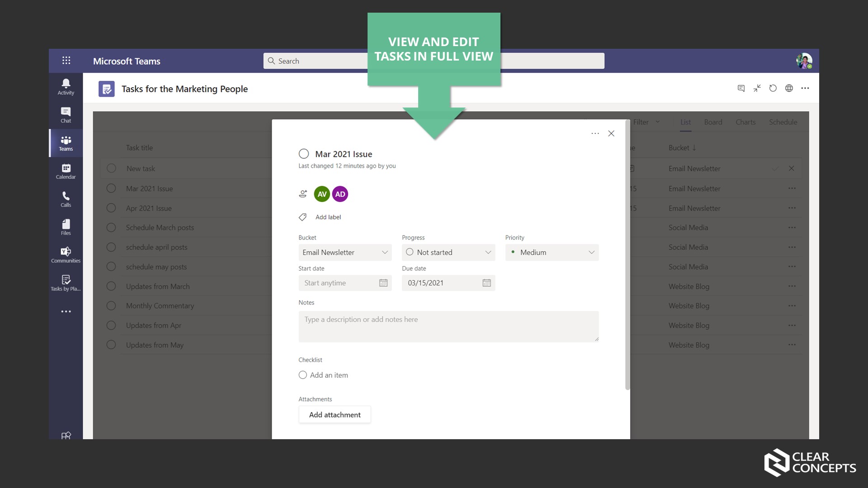Image resolution: width=868 pixels, height=488 pixels.
Task: Complete the Apr 2021 Issue task
Action: [x=111, y=208]
